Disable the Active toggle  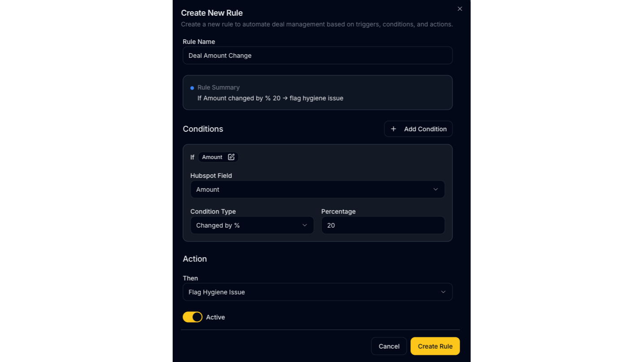coord(192,317)
